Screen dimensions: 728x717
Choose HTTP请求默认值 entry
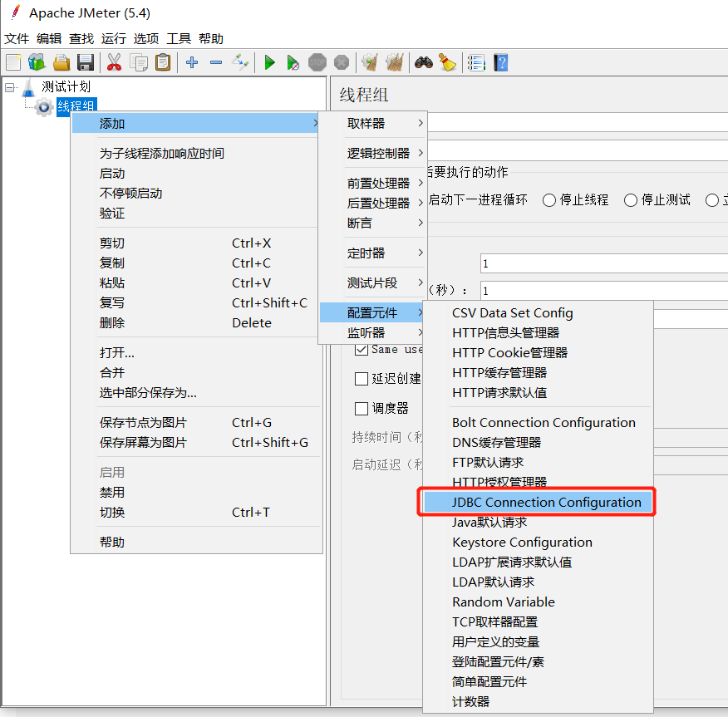(x=538, y=393)
